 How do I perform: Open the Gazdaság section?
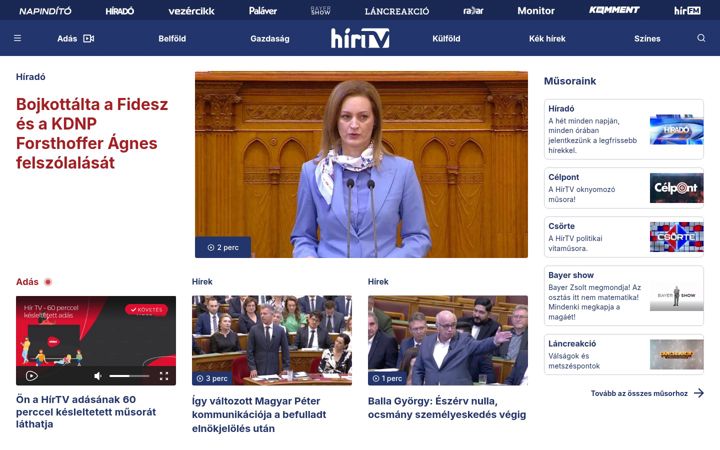[x=270, y=39]
